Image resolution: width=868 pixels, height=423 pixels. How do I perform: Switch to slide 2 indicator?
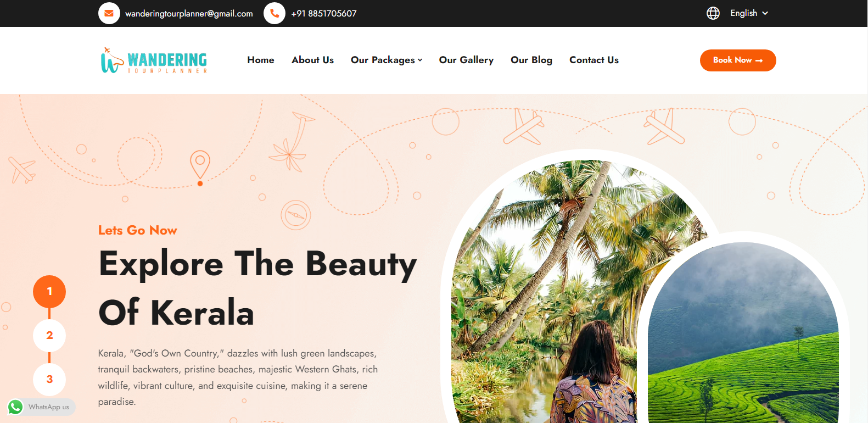(x=49, y=336)
